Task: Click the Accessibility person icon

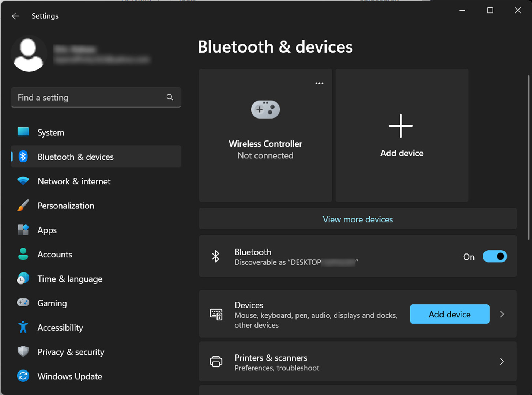Action: click(x=23, y=327)
